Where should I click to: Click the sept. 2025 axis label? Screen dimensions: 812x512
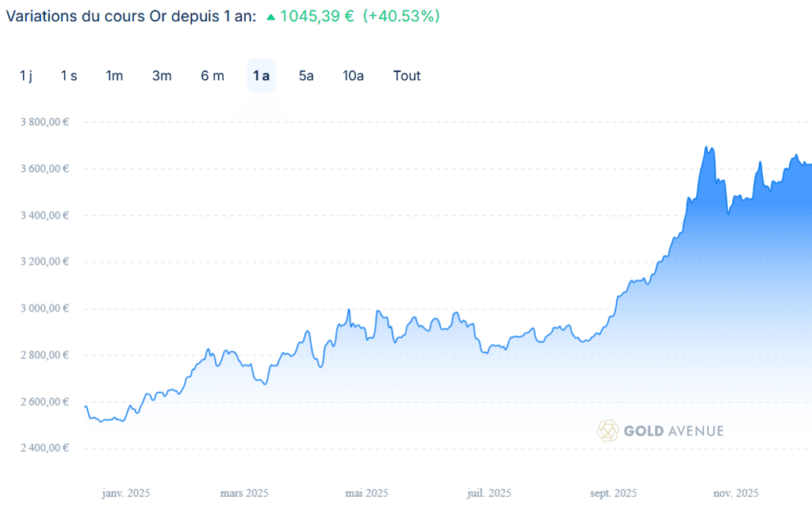tap(614, 493)
